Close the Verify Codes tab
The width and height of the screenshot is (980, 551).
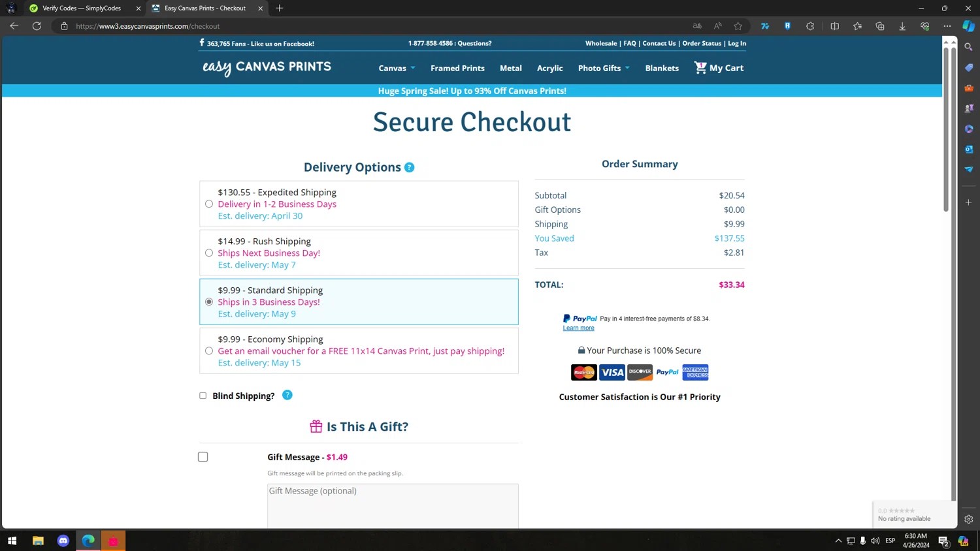tap(138, 8)
